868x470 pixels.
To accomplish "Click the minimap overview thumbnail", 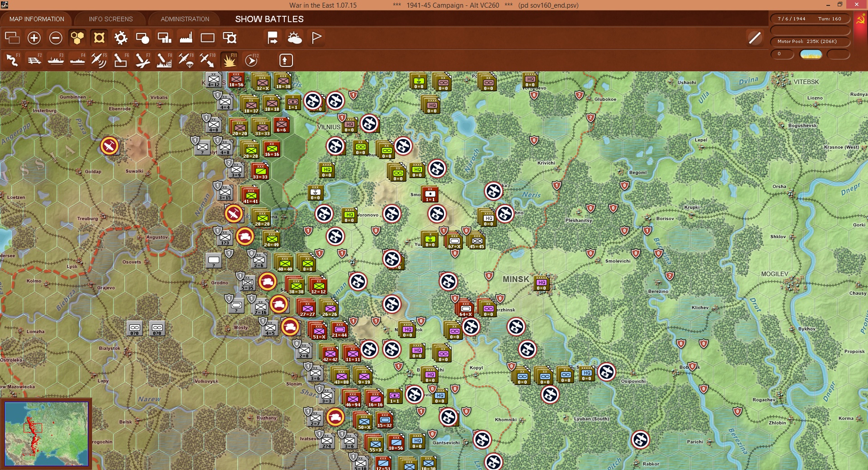I will click(46, 434).
